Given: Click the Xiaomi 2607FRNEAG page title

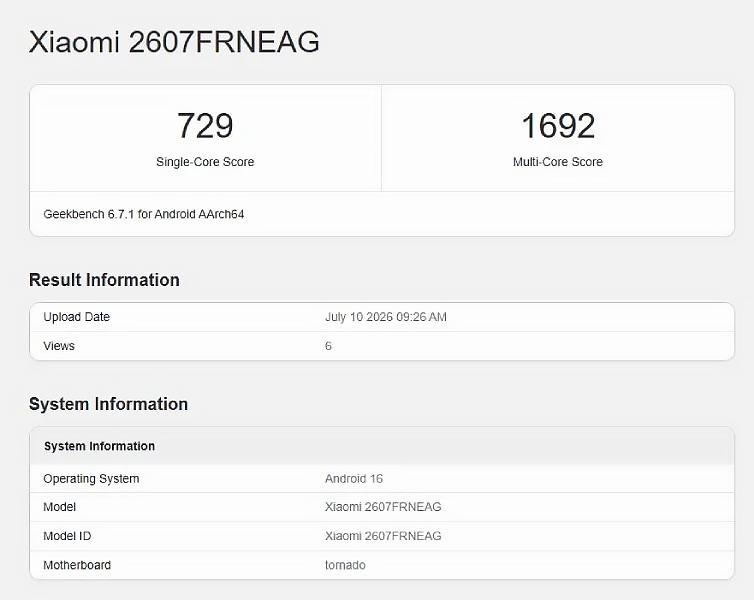Looking at the screenshot, I should tap(174, 42).
